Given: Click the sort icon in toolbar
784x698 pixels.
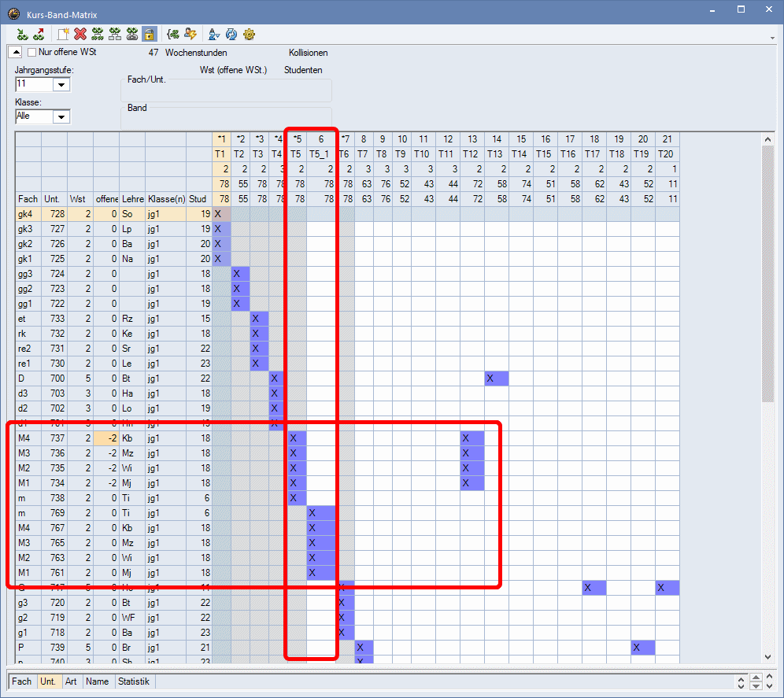Looking at the screenshot, I should (213, 34).
